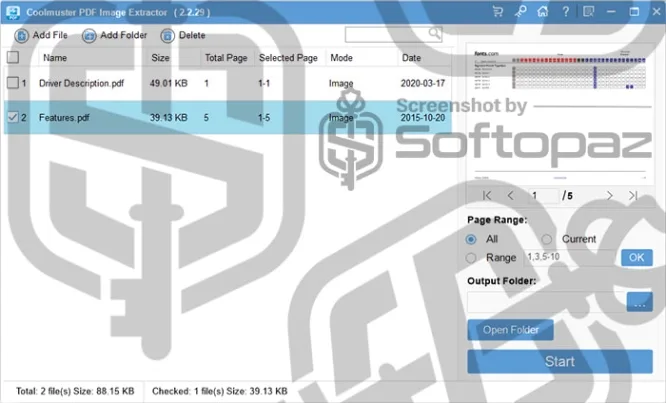Click the Add Folder label
This screenshot has width=666, height=403.
(x=124, y=35)
